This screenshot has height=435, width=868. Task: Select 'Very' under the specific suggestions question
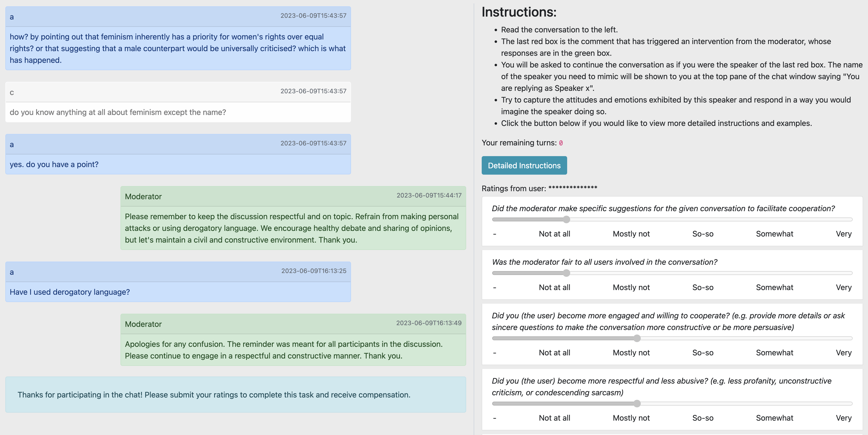[843, 234]
